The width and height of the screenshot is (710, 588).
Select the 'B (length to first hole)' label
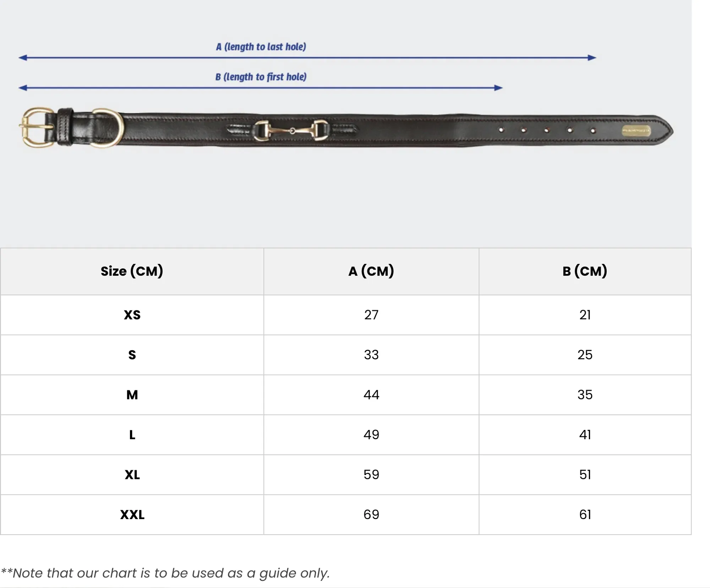pos(261,77)
